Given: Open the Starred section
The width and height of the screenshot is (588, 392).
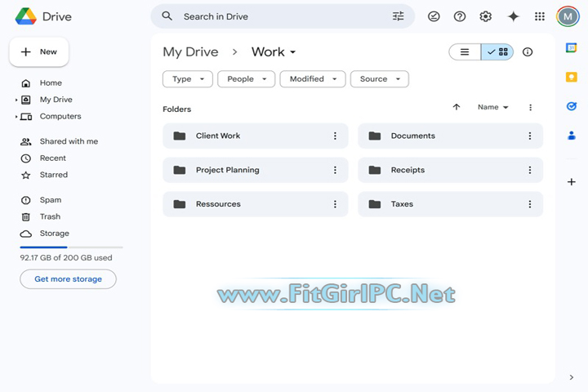Looking at the screenshot, I should click(54, 175).
